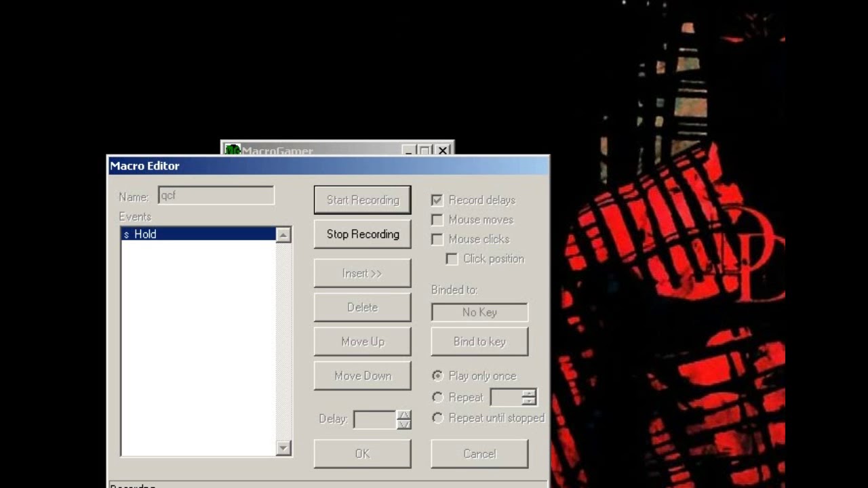
Task: Click the Bind to key button
Action: click(479, 342)
